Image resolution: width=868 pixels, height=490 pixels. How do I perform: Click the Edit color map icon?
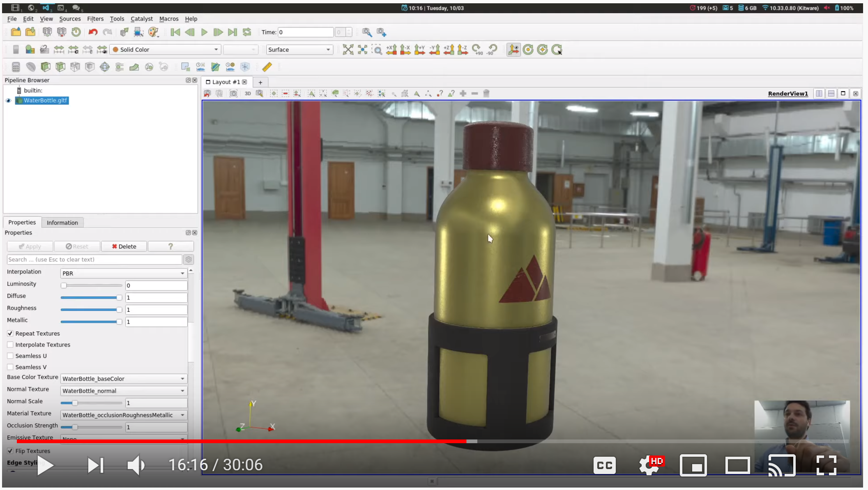[x=30, y=50]
